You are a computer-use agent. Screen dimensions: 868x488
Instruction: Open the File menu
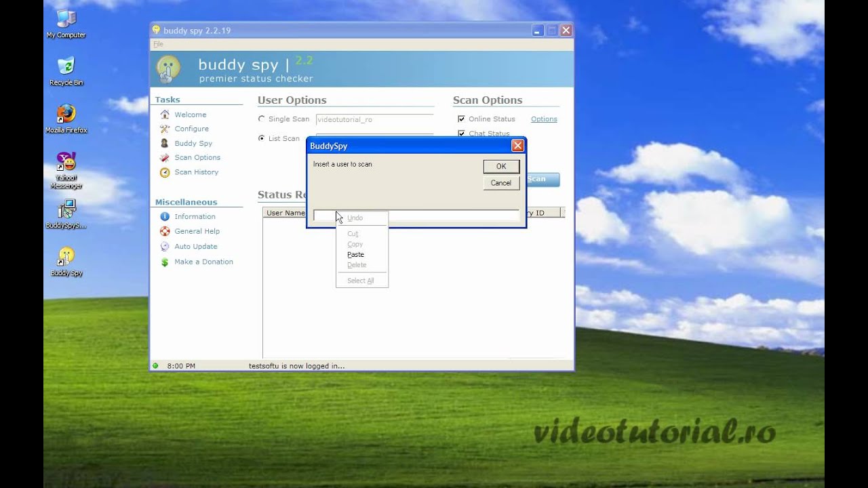click(x=158, y=44)
